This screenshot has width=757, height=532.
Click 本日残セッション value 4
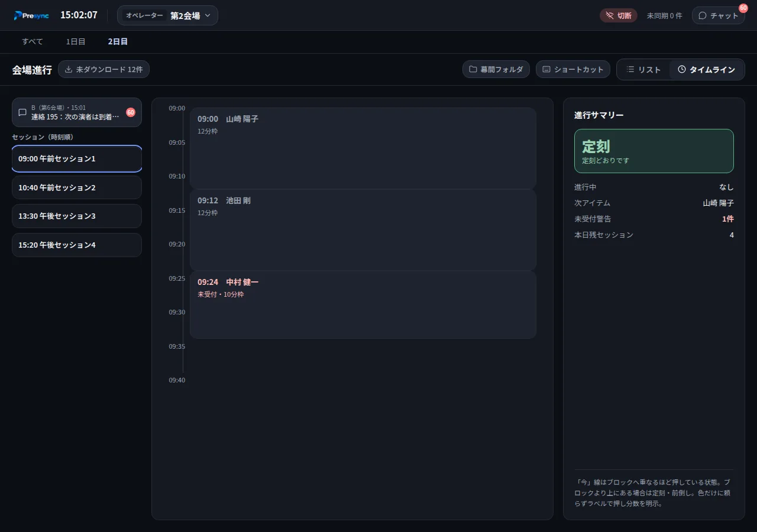732,235
